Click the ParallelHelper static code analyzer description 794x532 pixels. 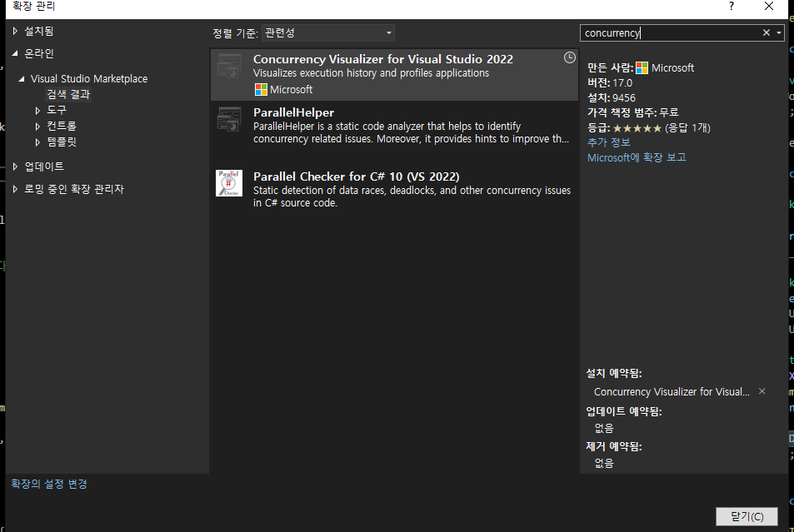coord(412,132)
